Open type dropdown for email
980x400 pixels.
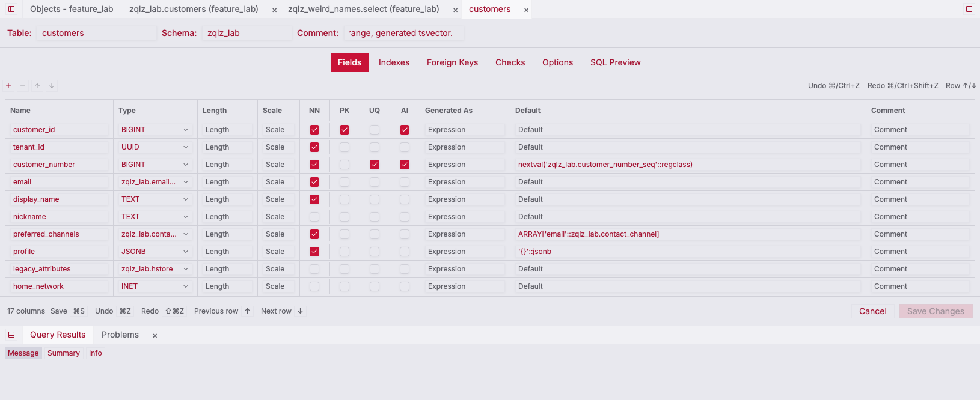(155, 182)
